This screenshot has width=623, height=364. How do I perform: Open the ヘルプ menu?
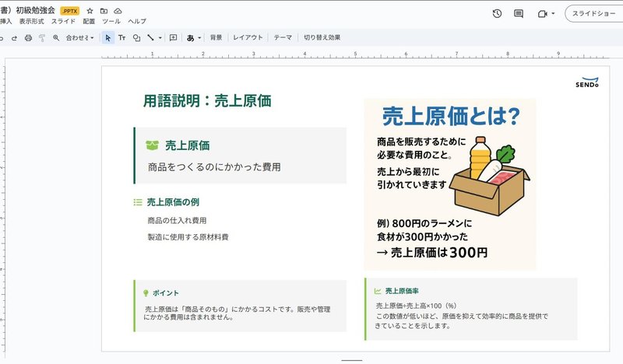[136, 22]
